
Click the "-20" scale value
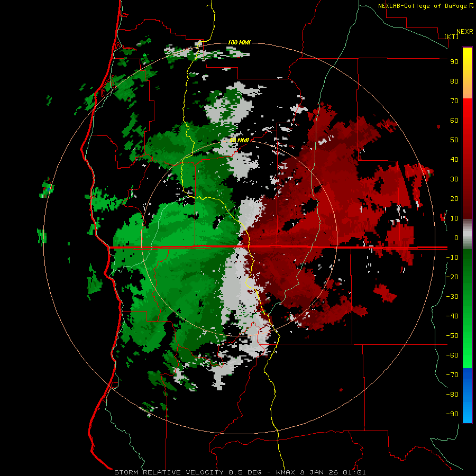452,277
